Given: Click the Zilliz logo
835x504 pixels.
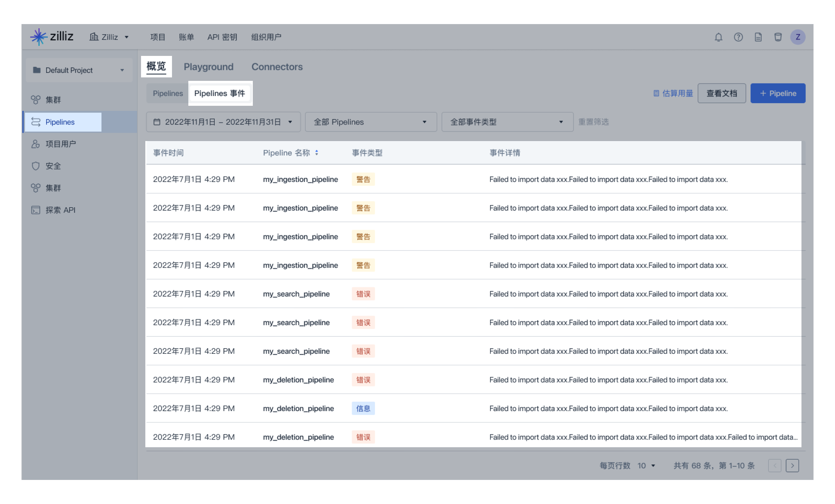Looking at the screenshot, I should pyautogui.click(x=52, y=37).
